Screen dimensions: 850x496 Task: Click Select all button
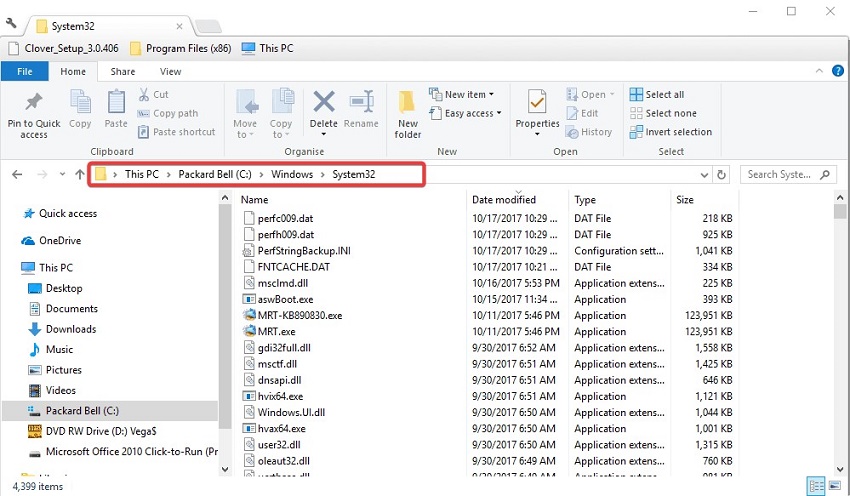click(657, 95)
